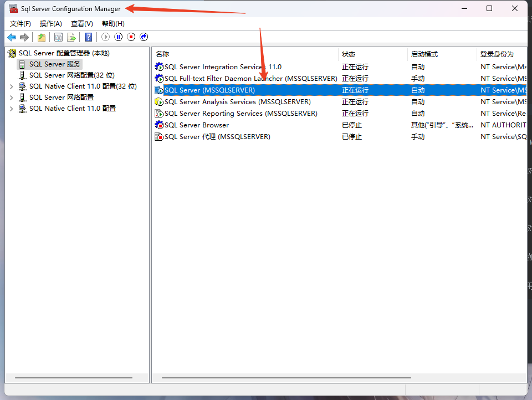
Task: Start the selected service using the play icon
Action: 105,37
